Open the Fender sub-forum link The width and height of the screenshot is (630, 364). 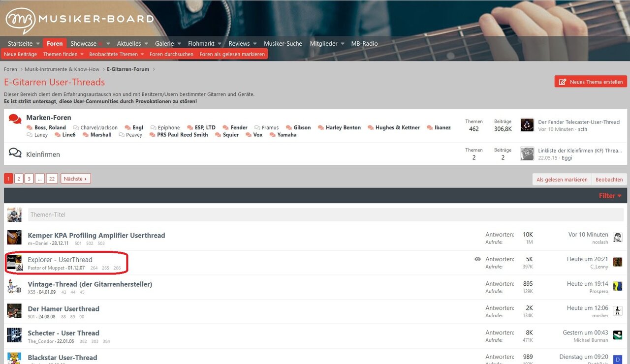tap(239, 127)
